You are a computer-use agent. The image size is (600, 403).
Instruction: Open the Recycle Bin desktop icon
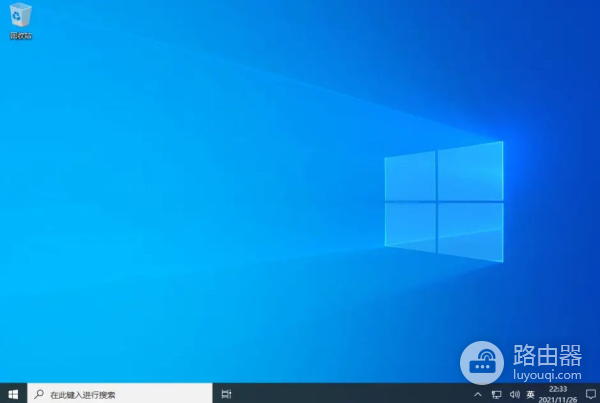(21, 21)
